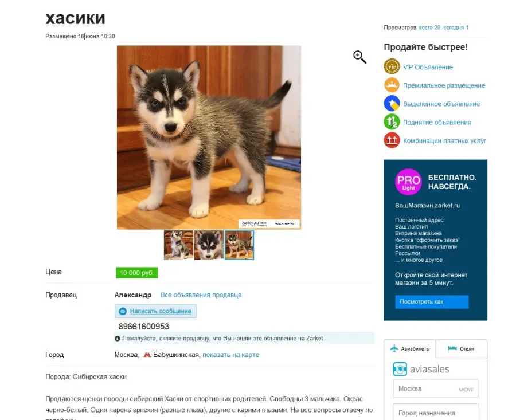The width and height of the screenshot is (516, 420).
Task: Click the Премиальное размещение link
Action: point(444,85)
